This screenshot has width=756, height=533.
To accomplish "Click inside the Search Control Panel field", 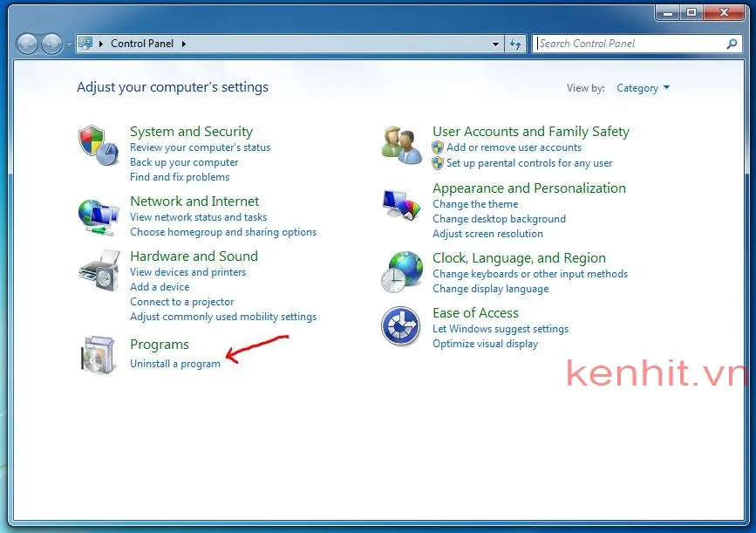I will click(x=628, y=43).
